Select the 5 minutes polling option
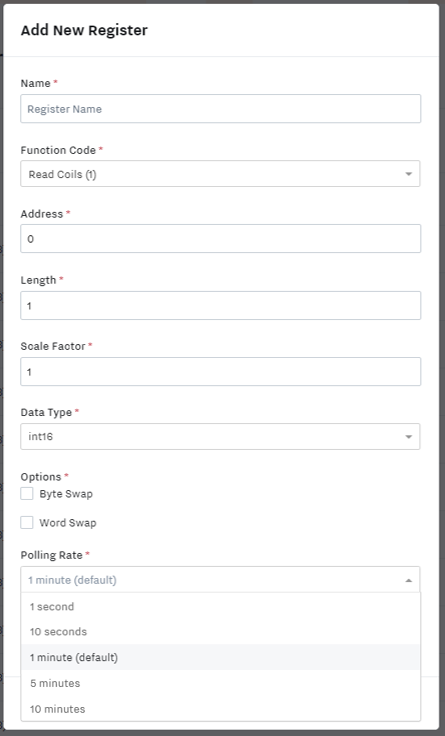Screen dimensions: 445x736 click(221, 683)
